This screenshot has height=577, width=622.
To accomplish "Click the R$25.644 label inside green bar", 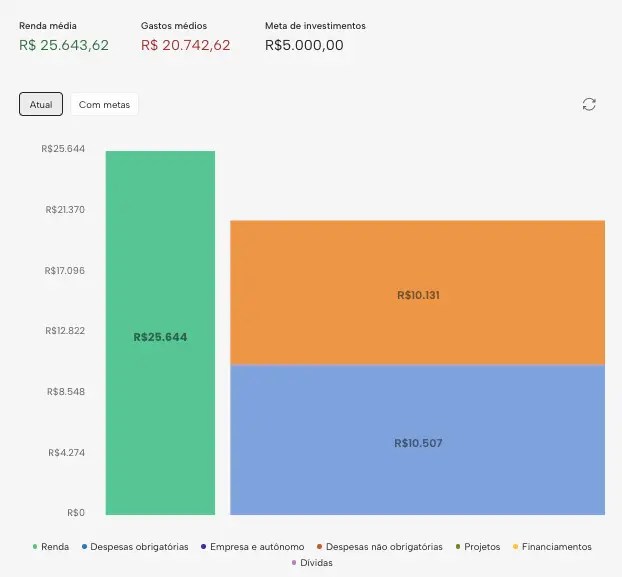I will point(160,337).
